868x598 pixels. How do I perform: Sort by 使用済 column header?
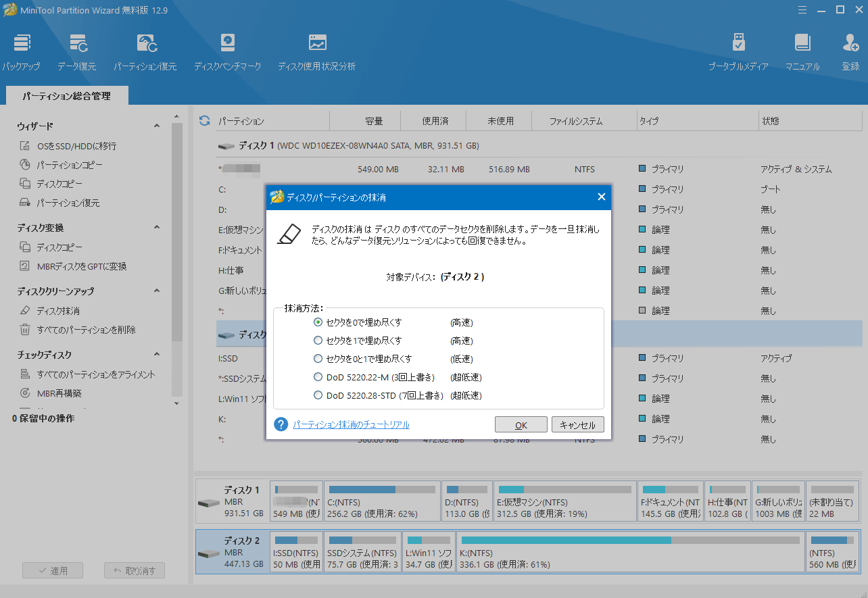click(435, 121)
